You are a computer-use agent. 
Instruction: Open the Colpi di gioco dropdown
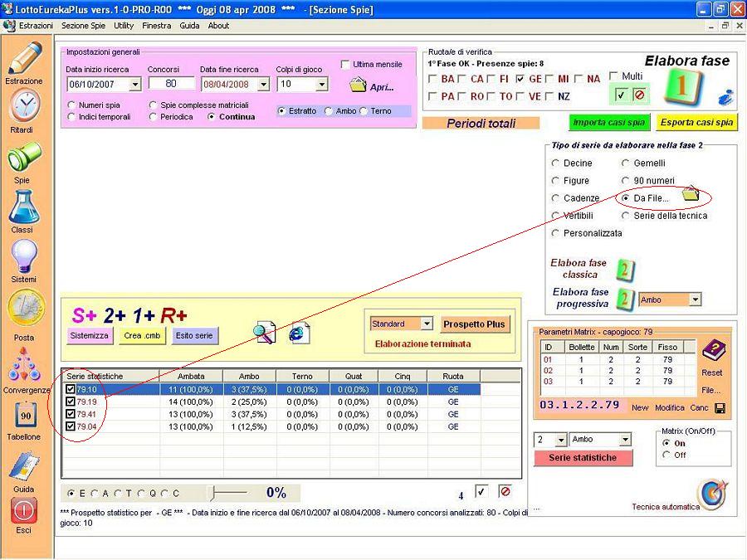(322, 85)
